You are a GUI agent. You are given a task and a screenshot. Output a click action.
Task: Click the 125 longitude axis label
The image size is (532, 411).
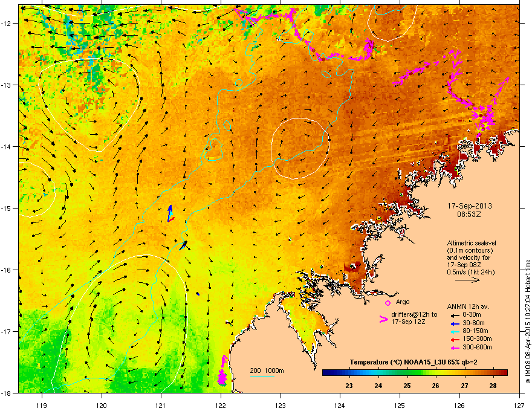click(400, 405)
